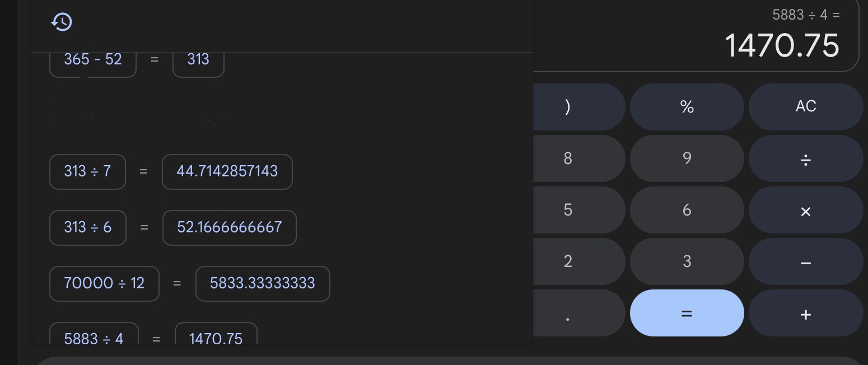Viewport: 868px width, 365px height.
Task: Tap the plus operator key
Action: pos(805,313)
